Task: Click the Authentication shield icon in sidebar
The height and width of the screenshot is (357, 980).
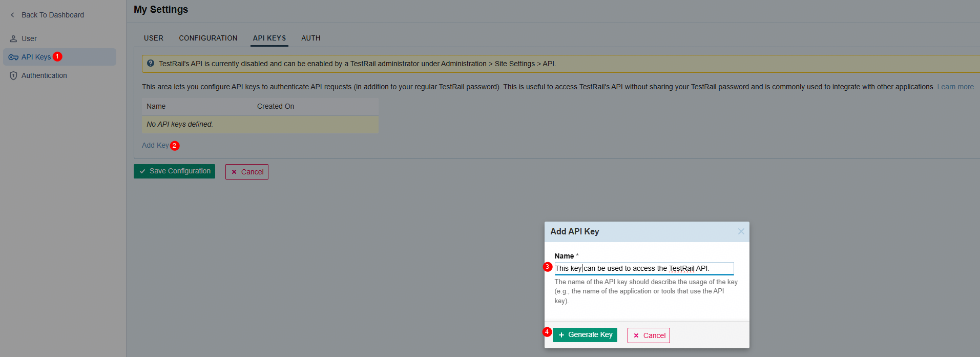Action: [13, 75]
